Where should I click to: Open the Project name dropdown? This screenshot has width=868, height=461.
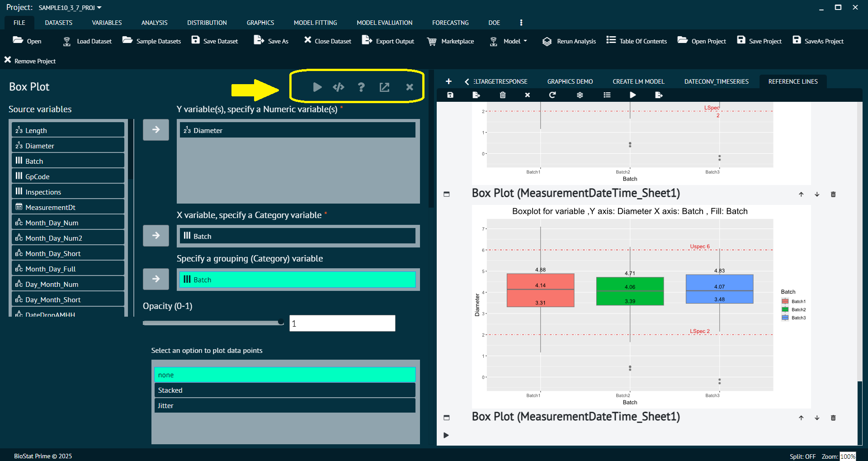(70, 8)
